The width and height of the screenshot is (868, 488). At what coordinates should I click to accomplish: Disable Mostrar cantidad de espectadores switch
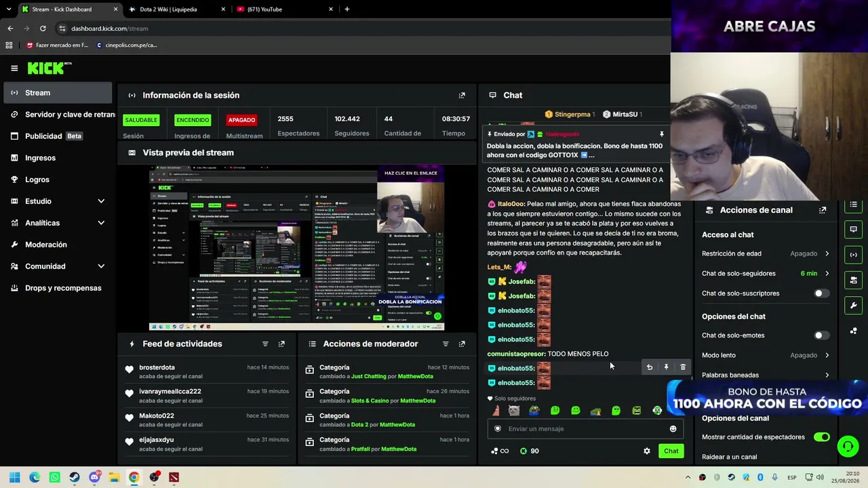(821, 437)
